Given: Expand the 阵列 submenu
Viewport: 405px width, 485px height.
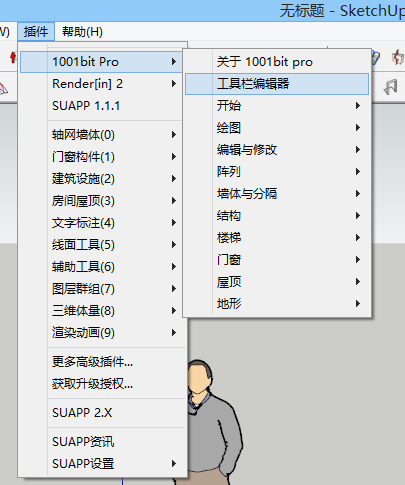Looking at the screenshot, I should [277, 172].
